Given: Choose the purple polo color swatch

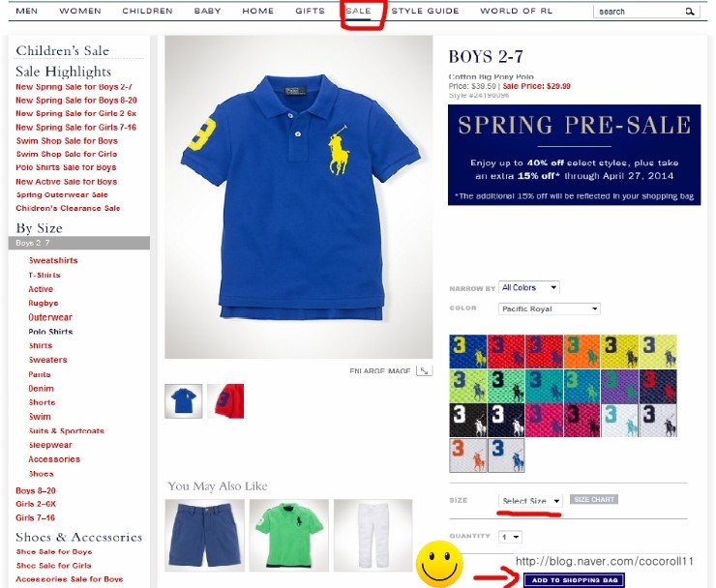Looking at the screenshot, I should (x=619, y=386).
